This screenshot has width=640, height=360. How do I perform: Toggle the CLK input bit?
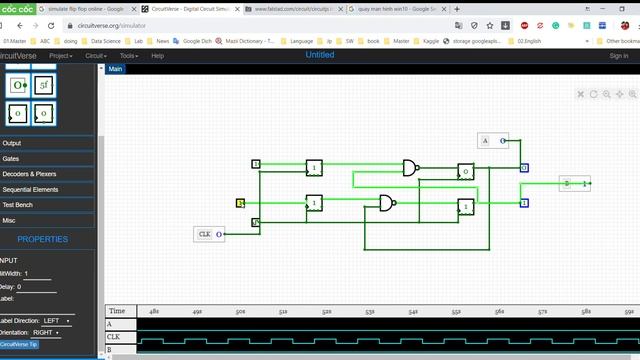tap(219, 234)
